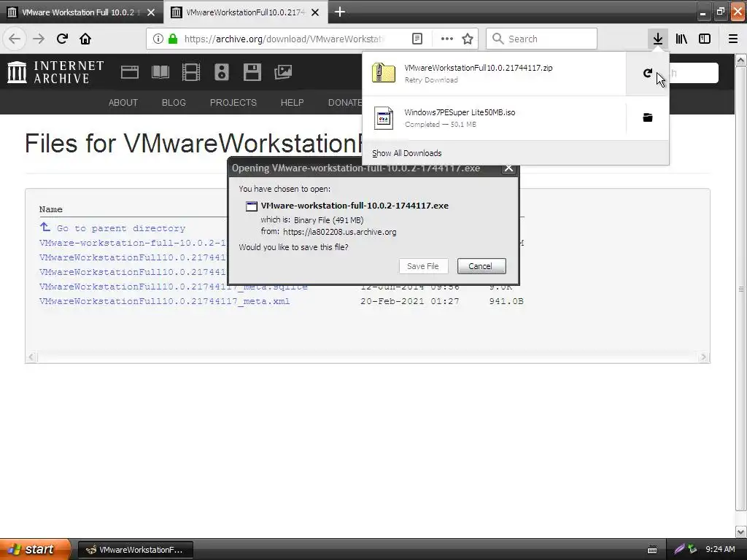Switch to VMware Workstation Full 10.0.2 tab

point(79,12)
